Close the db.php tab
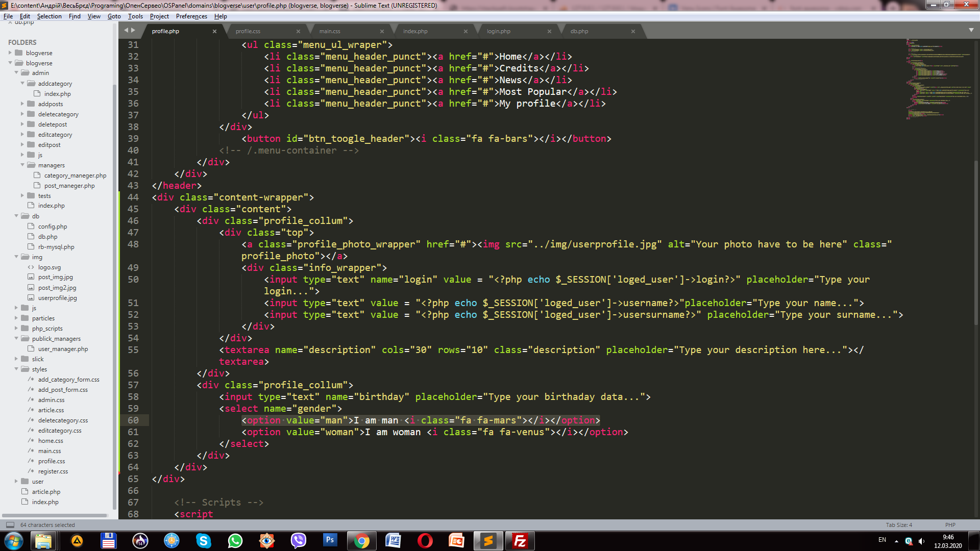Viewport: 980px width, 551px height. point(633,31)
